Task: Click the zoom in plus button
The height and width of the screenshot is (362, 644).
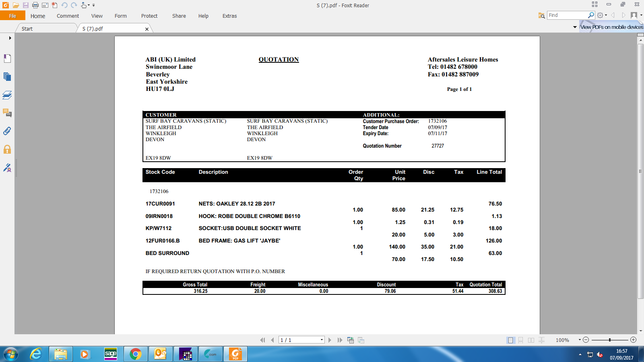Action: pyautogui.click(x=633, y=340)
